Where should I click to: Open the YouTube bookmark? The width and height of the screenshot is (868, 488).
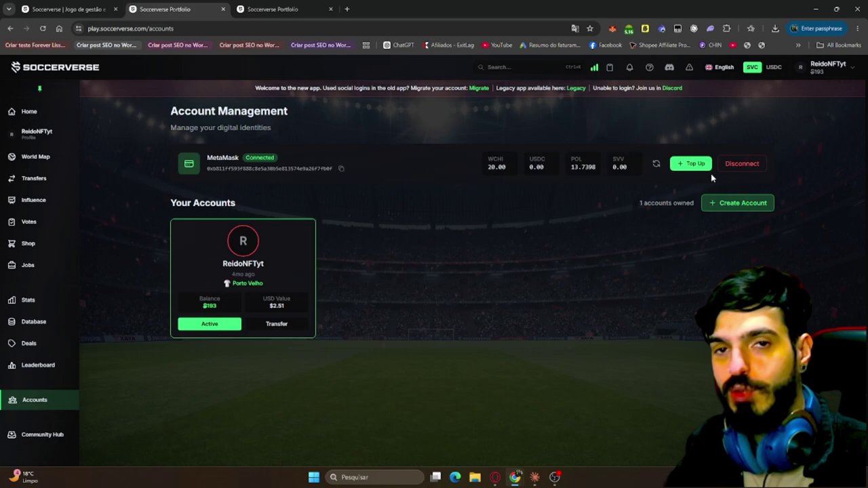click(497, 45)
